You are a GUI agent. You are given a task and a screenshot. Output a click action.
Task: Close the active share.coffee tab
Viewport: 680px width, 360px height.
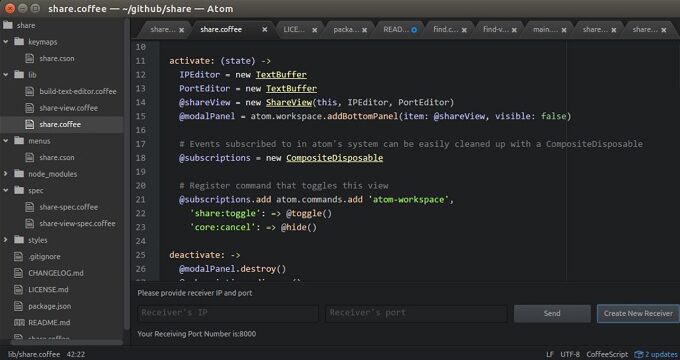(265, 30)
